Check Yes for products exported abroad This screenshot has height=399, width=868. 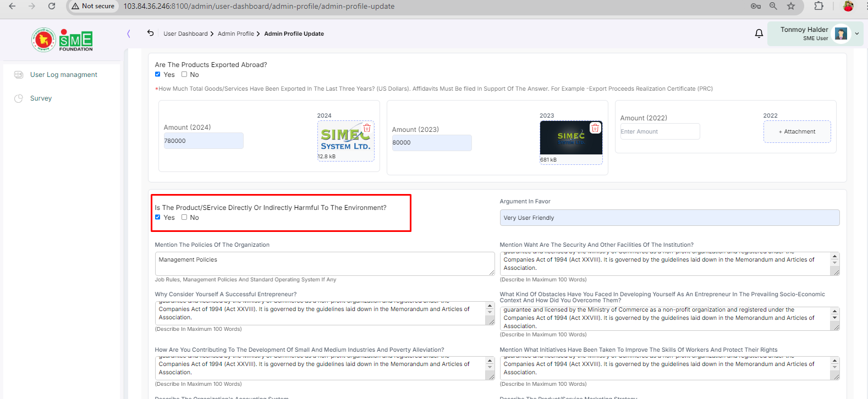tap(158, 74)
